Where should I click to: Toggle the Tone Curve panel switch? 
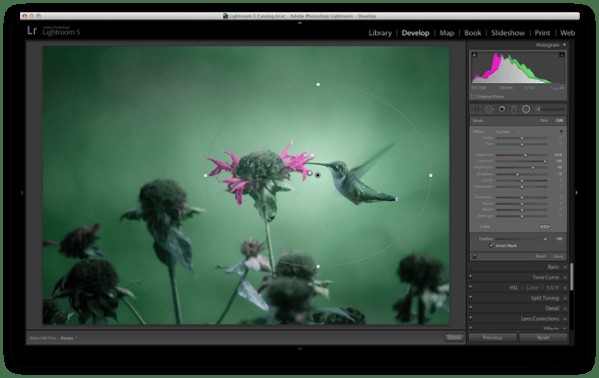pos(471,276)
